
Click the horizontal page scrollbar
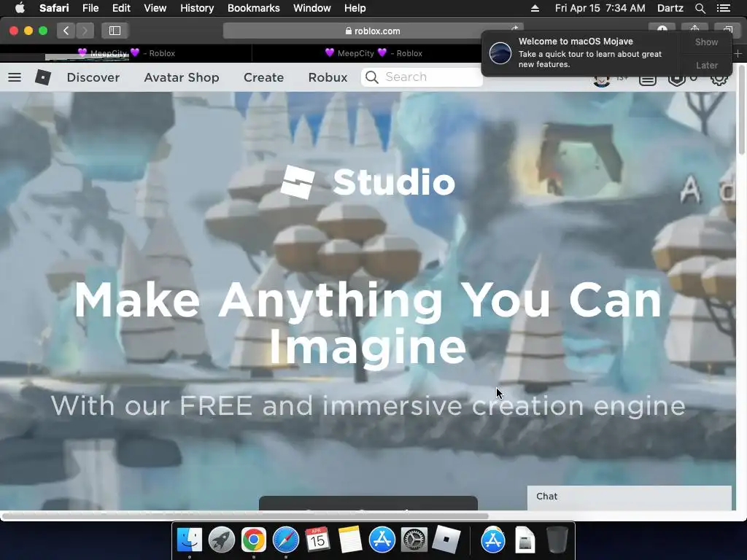(x=245, y=516)
